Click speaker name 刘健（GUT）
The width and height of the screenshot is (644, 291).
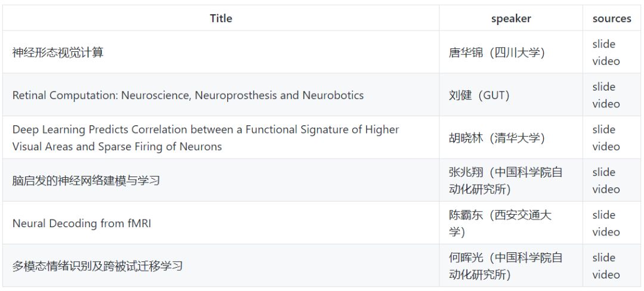tap(479, 95)
